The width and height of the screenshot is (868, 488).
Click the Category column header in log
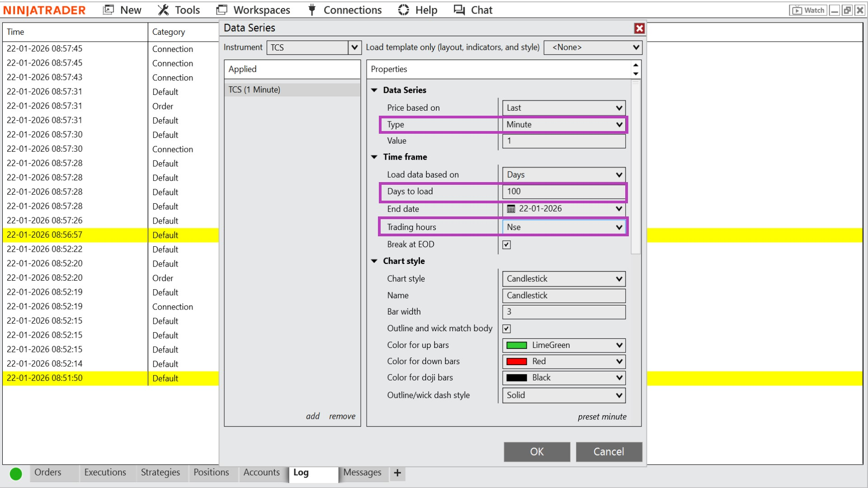tap(184, 32)
